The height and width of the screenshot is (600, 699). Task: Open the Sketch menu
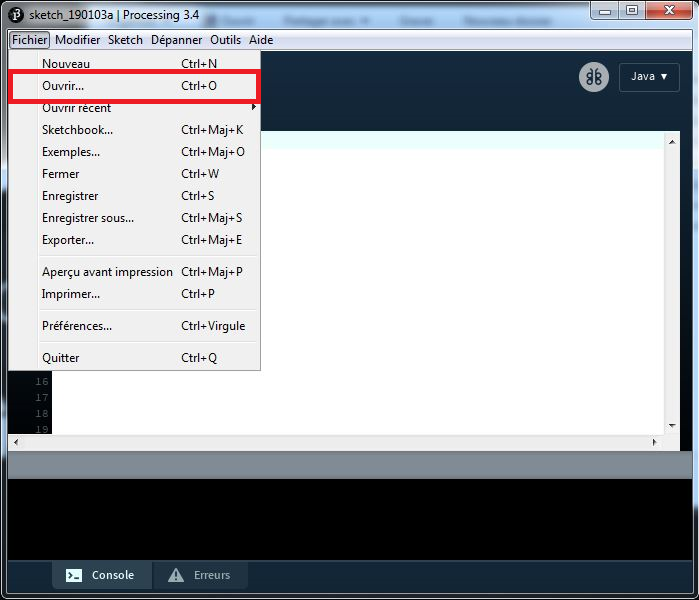click(x=125, y=40)
